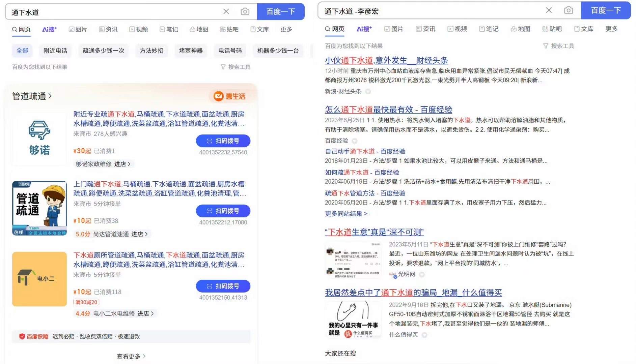
Task: Open the left 贴吧 tab
Action: (x=229, y=29)
